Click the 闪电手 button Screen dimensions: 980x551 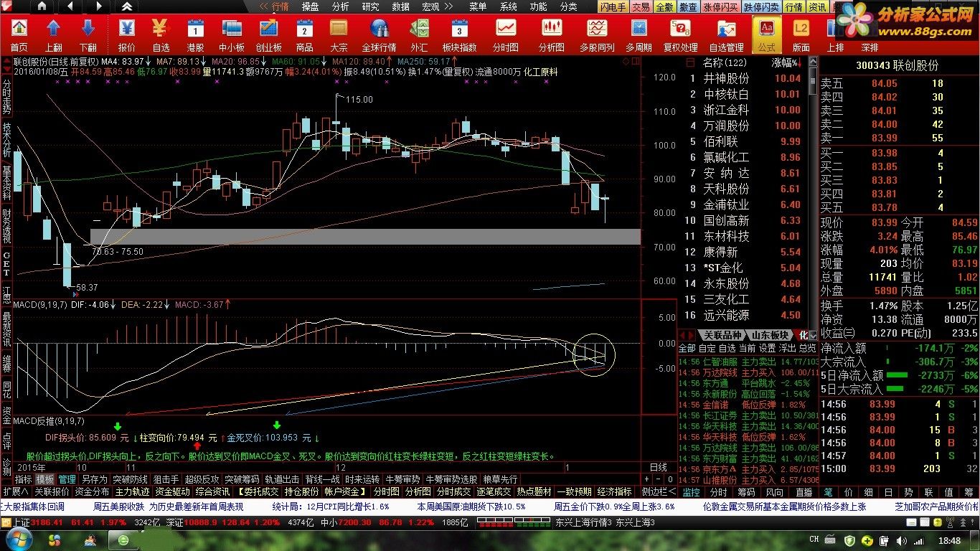tap(613, 6)
